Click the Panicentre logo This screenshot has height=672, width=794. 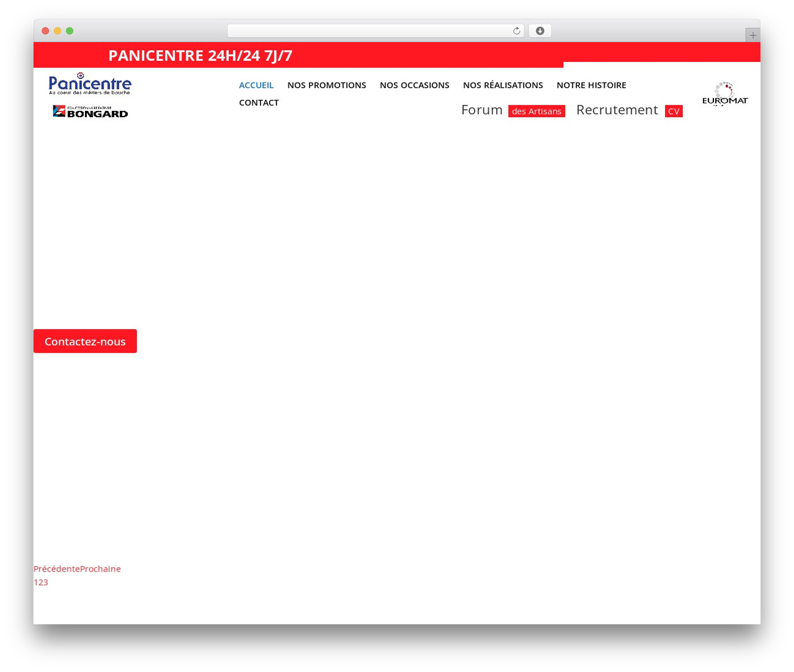click(90, 83)
